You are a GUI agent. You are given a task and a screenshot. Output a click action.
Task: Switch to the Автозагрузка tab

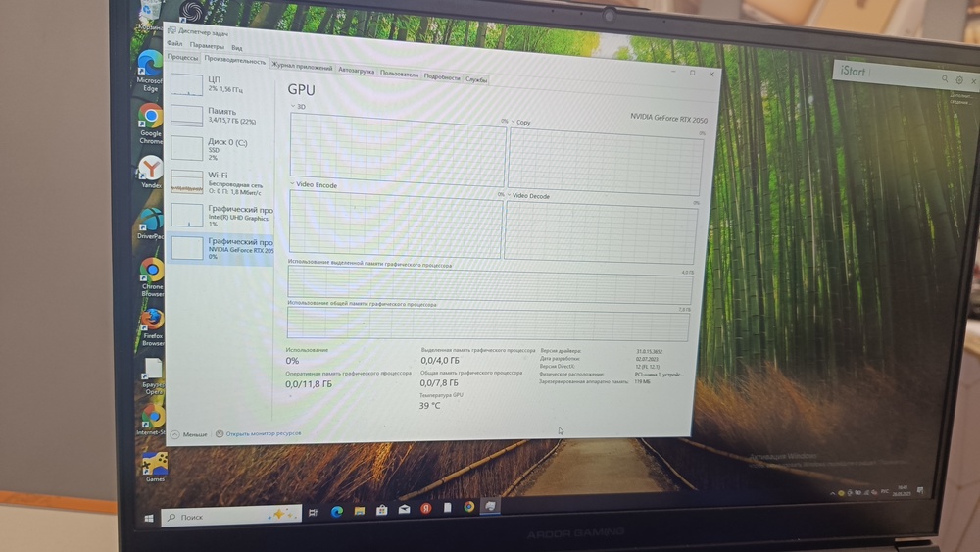coord(357,71)
